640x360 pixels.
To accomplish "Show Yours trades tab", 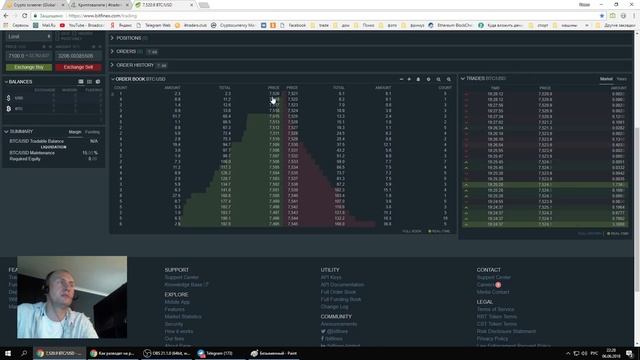I will click(x=621, y=79).
